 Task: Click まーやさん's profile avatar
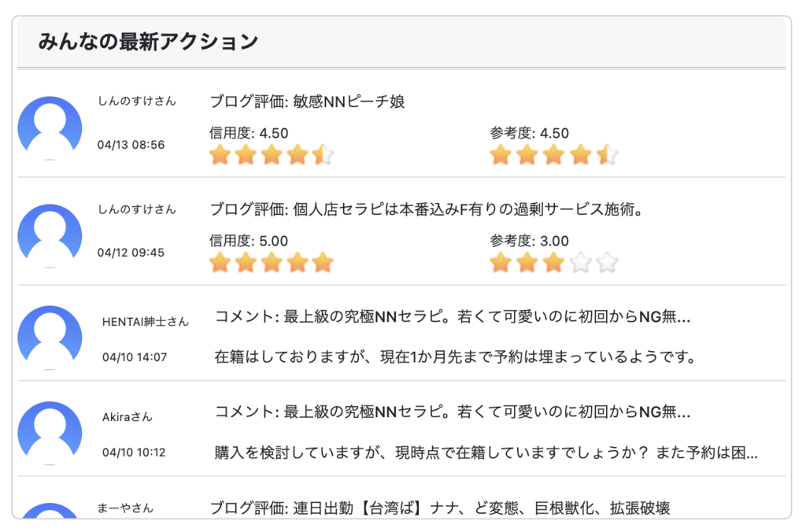click(50, 511)
